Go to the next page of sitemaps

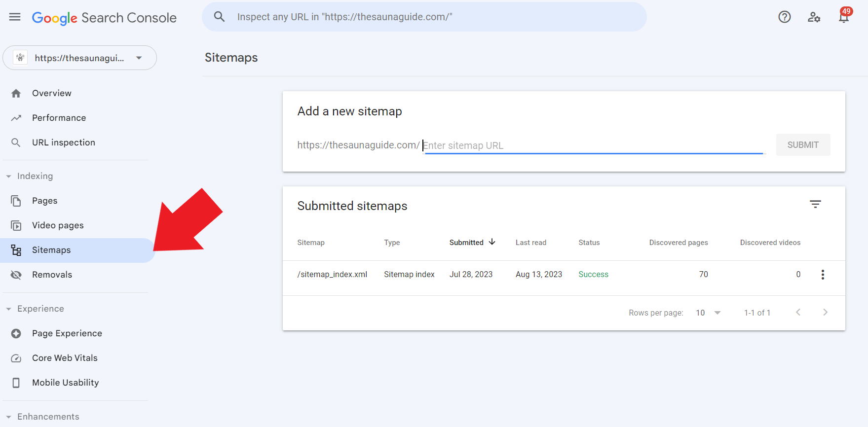pos(825,312)
